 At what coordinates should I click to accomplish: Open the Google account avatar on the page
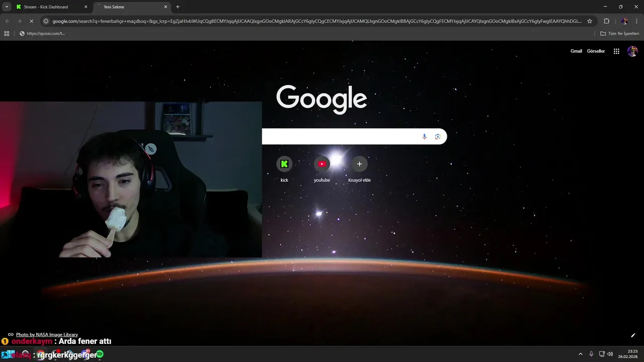[x=632, y=51]
